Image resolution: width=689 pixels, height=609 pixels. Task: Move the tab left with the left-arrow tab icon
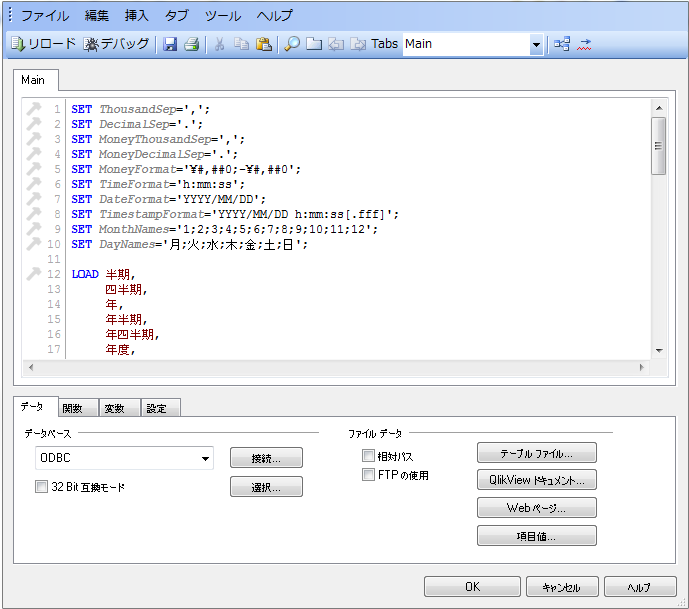(336, 44)
